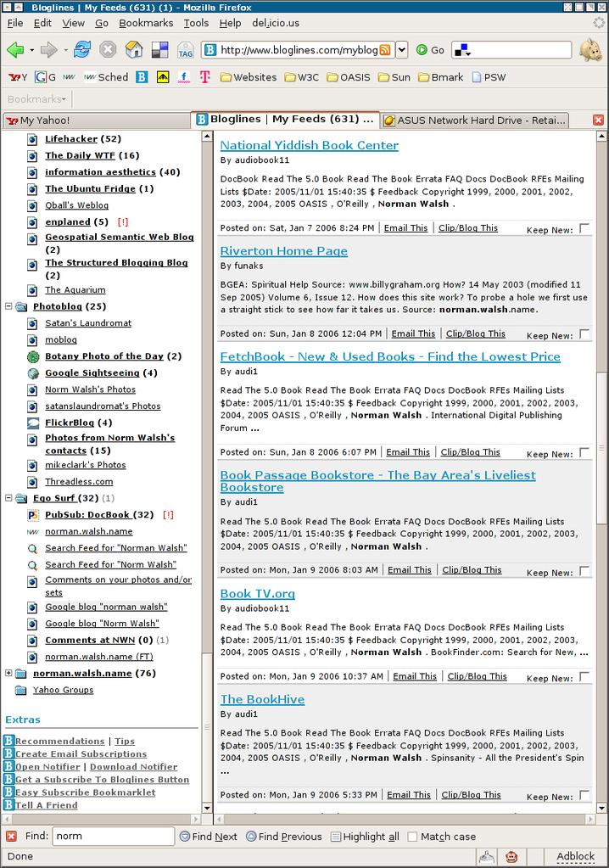Expand the norman.walsh.name folder
This screenshot has height=868, width=609.
click(x=8, y=673)
